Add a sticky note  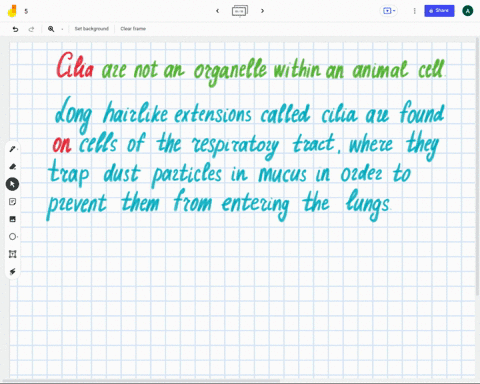[x=12, y=202]
